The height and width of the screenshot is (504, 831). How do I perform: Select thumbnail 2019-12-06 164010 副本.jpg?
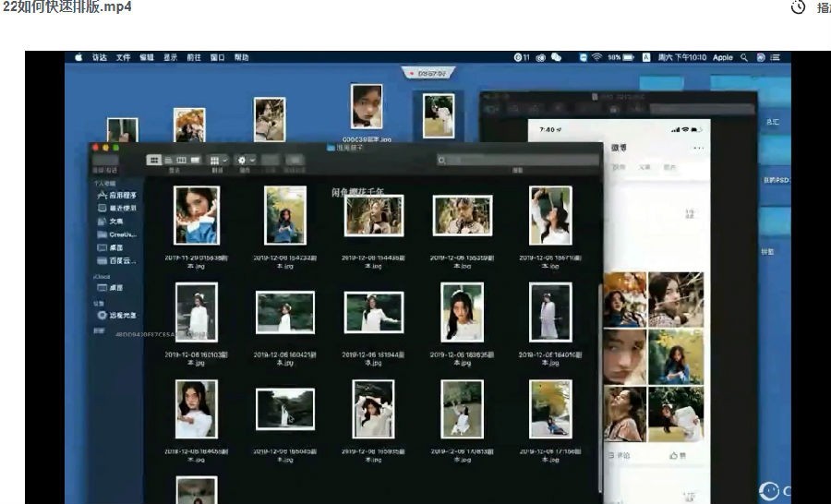(550, 312)
